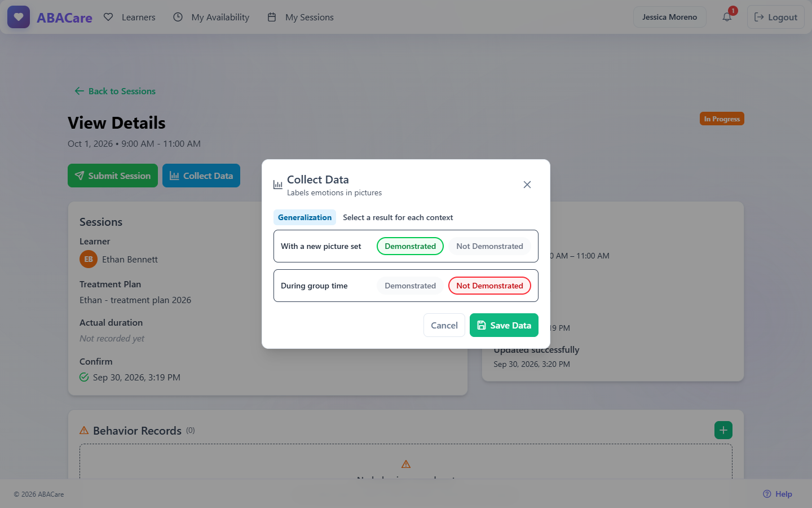812x508 pixels.
Task: Open My Availability page
Action: pyautogui.click(x=211, y=17)
